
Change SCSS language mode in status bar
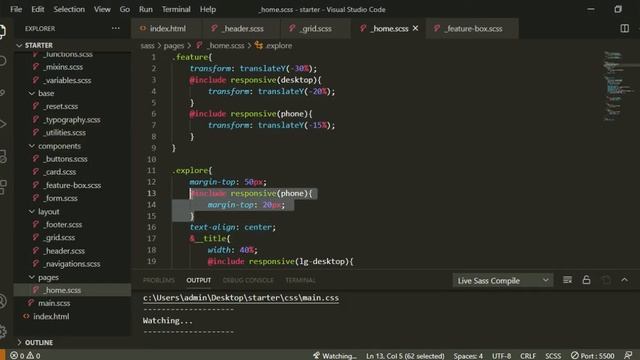click(553, 356)
